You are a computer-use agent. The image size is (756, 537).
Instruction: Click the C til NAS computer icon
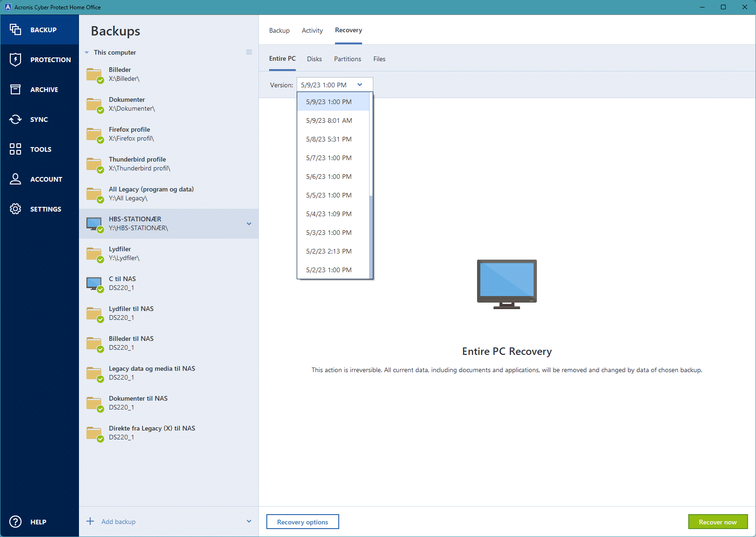click(x=95, y=284)
